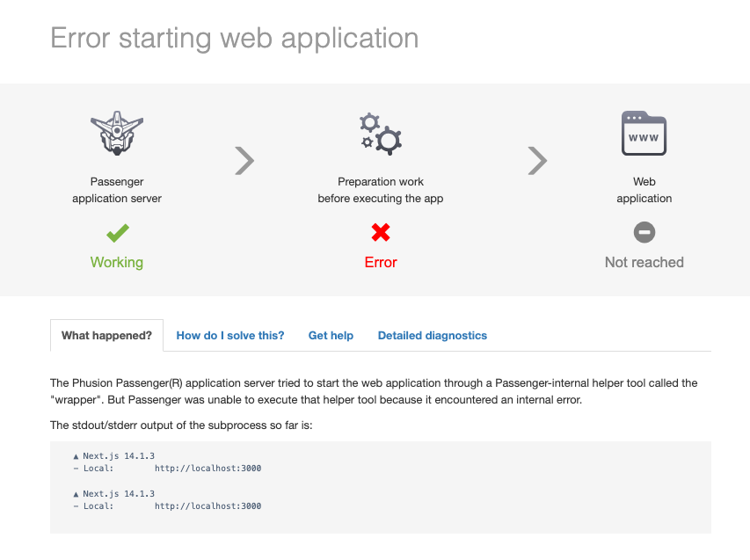Click the first localhost:3000 URL in output

tap(208, 469)
